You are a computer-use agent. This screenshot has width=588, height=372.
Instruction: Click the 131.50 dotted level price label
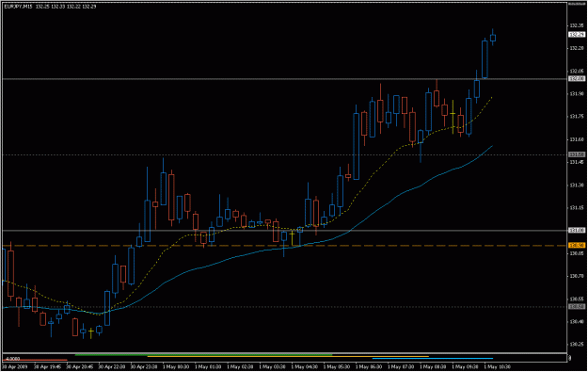[577, 154]
